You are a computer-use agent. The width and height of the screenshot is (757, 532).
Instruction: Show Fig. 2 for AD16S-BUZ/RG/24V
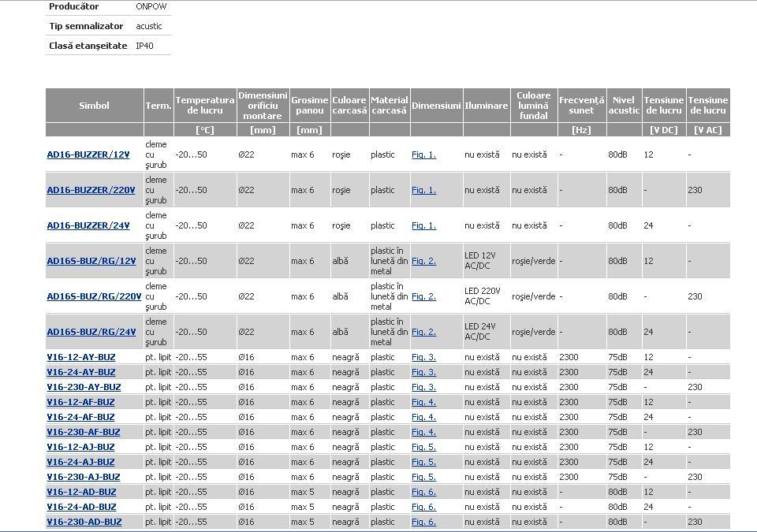click(x=424, y=332)
